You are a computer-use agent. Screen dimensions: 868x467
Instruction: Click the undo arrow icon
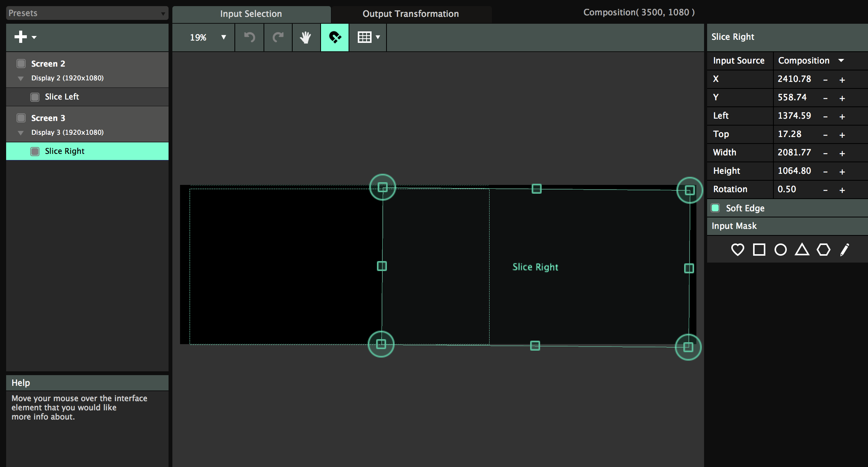[249, 38]
